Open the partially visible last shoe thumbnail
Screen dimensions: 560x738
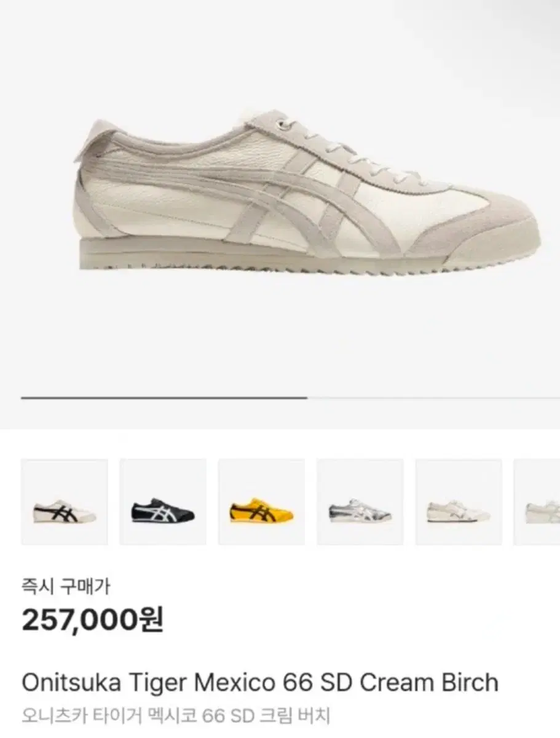click(537, 502)
